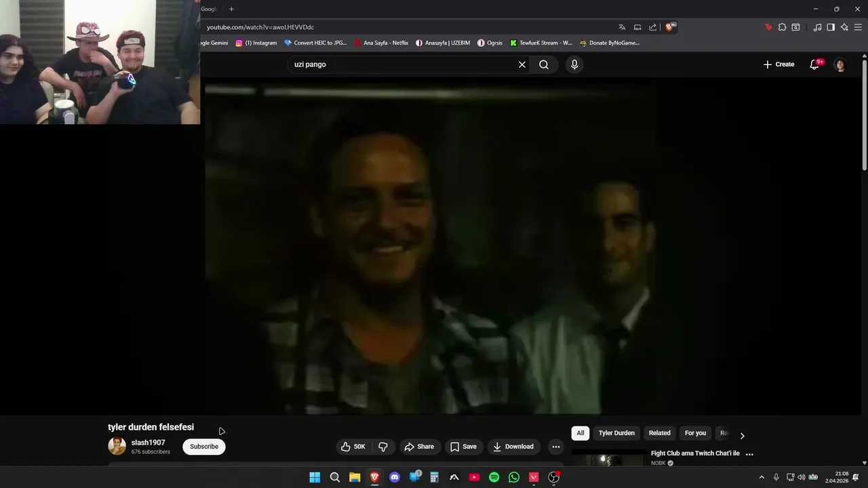Open YouTube notifications bell
868x488 pixels.
point(815,64)
